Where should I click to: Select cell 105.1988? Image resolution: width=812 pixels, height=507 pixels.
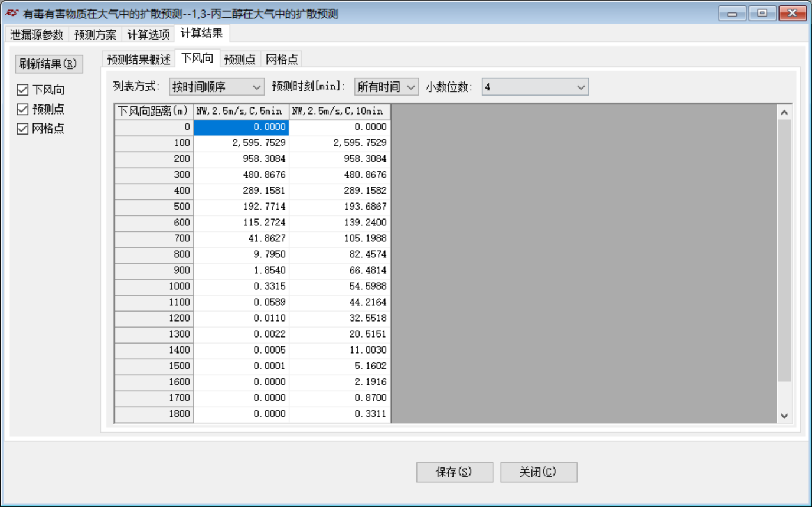tap(340, 238)
